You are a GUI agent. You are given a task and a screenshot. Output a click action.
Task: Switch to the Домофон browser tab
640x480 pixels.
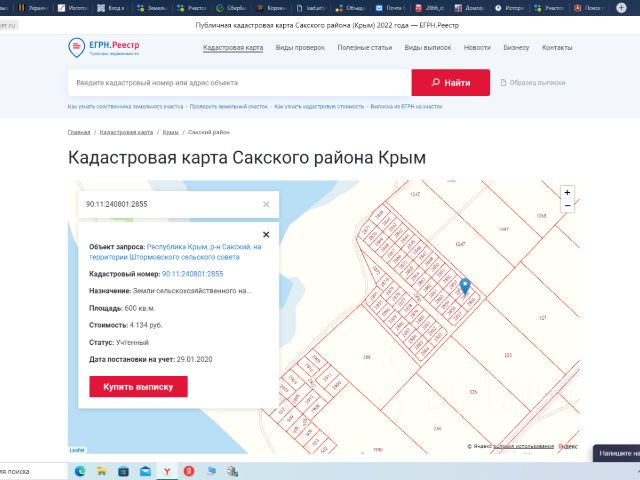[469, 8]
